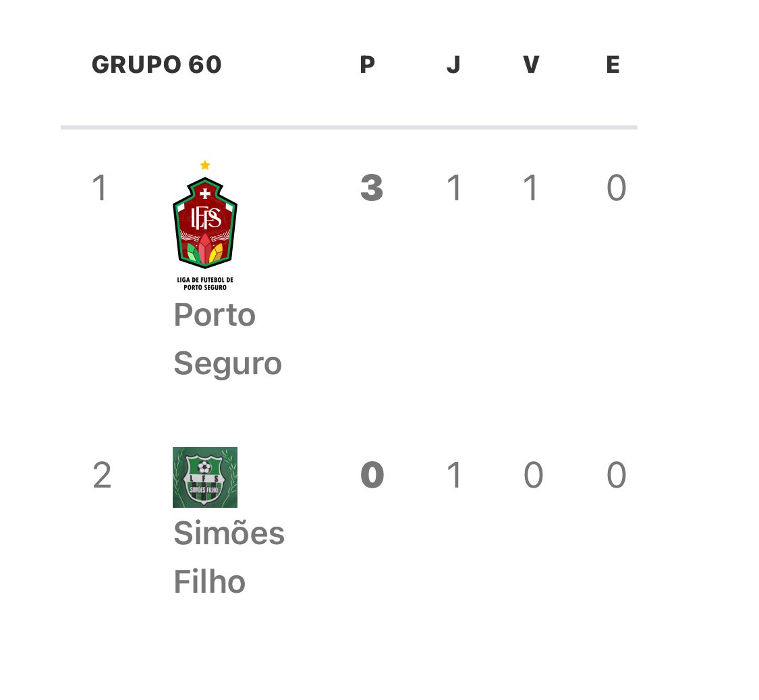Select the E draws column header
Viewport: 759px width, 700px height.
pos(613,64)
